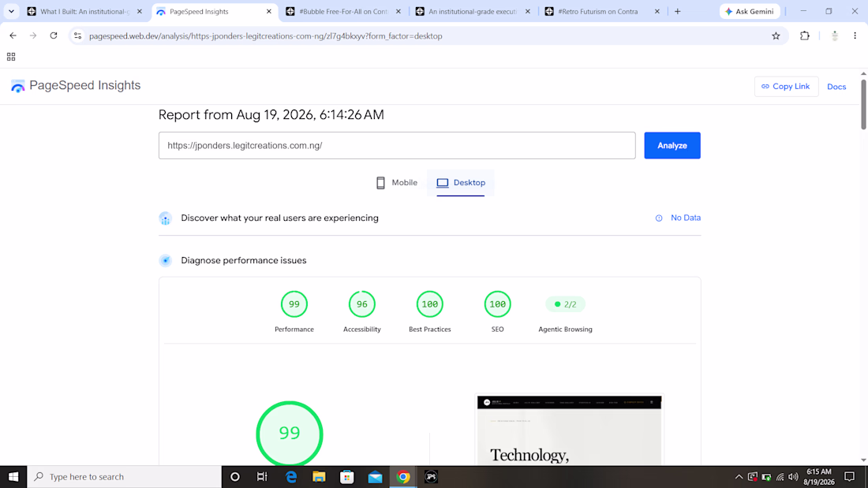Click the SEO score gauge
868x488 pixels.
(498, 304)
